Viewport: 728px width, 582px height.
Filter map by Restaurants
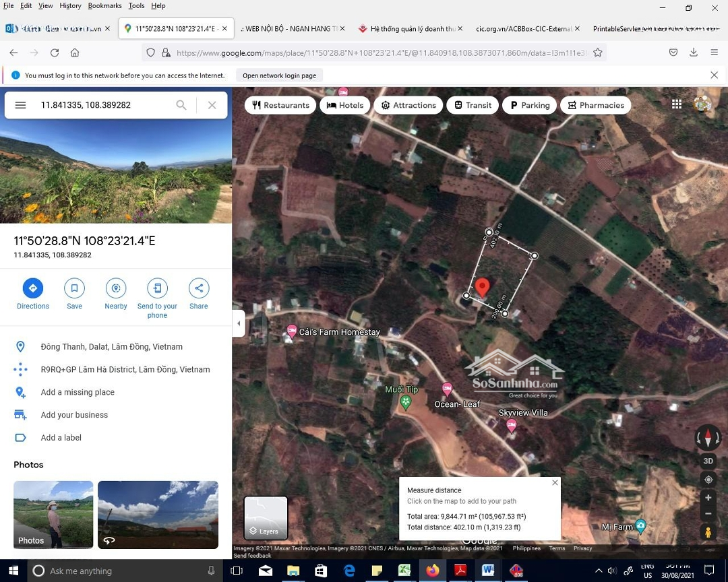tap(280, 105)
